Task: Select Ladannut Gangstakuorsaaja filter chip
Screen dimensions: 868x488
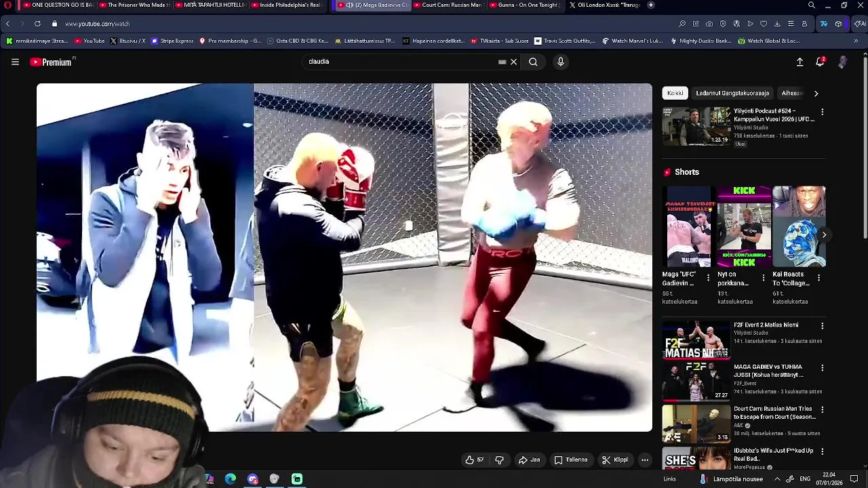Action: click(732, 93)
